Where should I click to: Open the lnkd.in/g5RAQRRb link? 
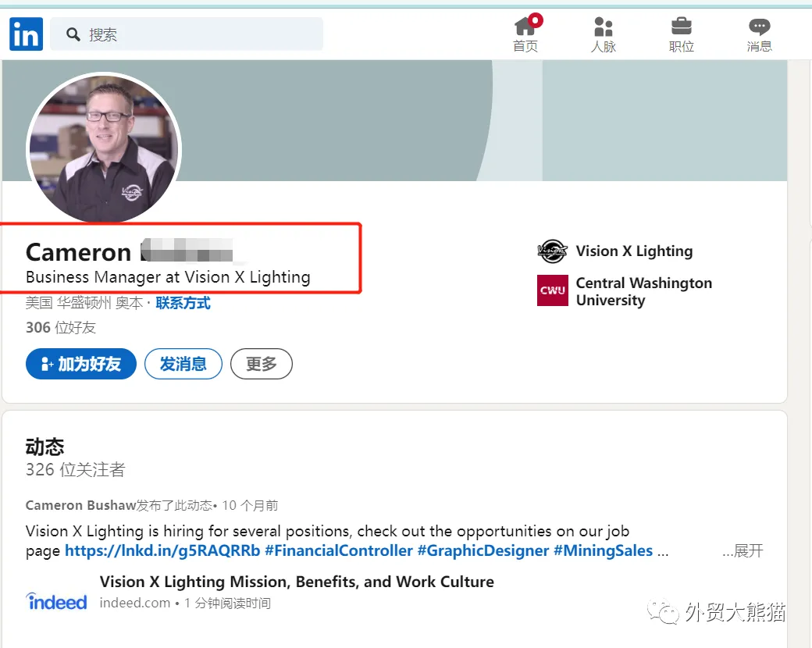pyautogui.click(x=162, y=550)
